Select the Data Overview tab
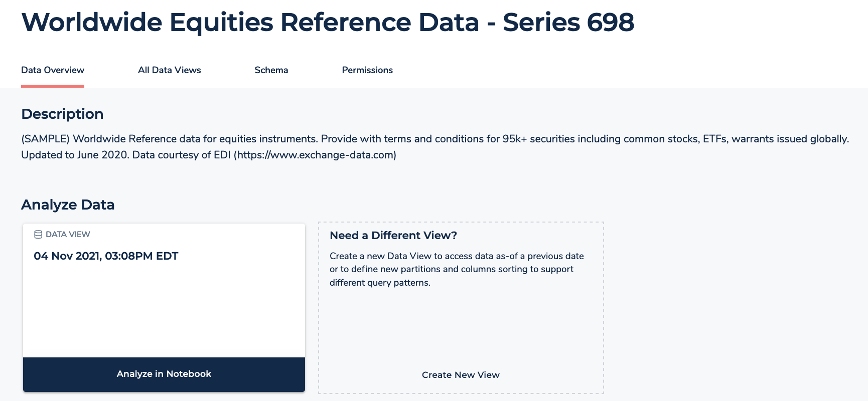The width and height of the screenshot is (868, 401). point(52,70)
